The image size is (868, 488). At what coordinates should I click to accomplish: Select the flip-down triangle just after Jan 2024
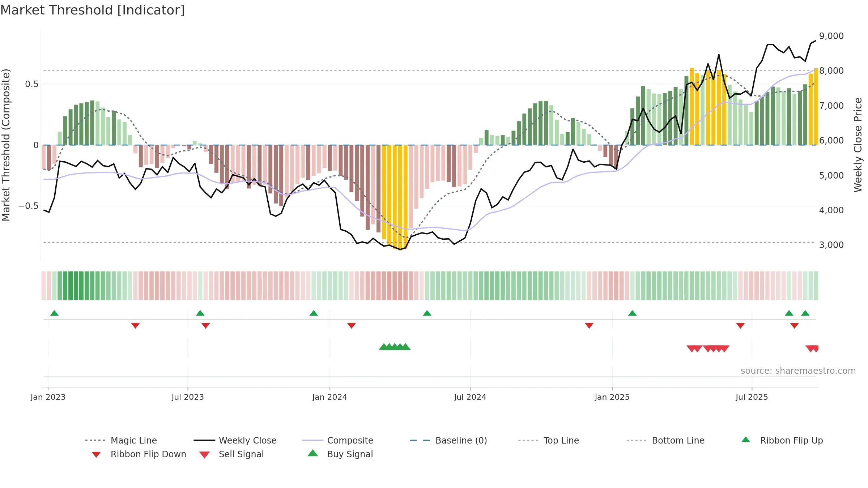[351, 326]
